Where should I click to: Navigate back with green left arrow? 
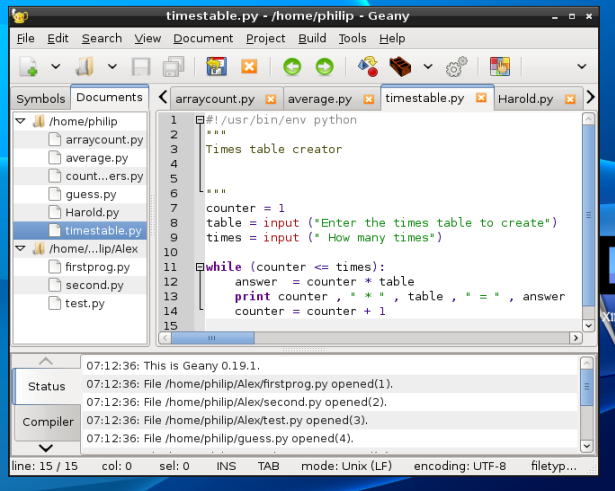(292, 67)
